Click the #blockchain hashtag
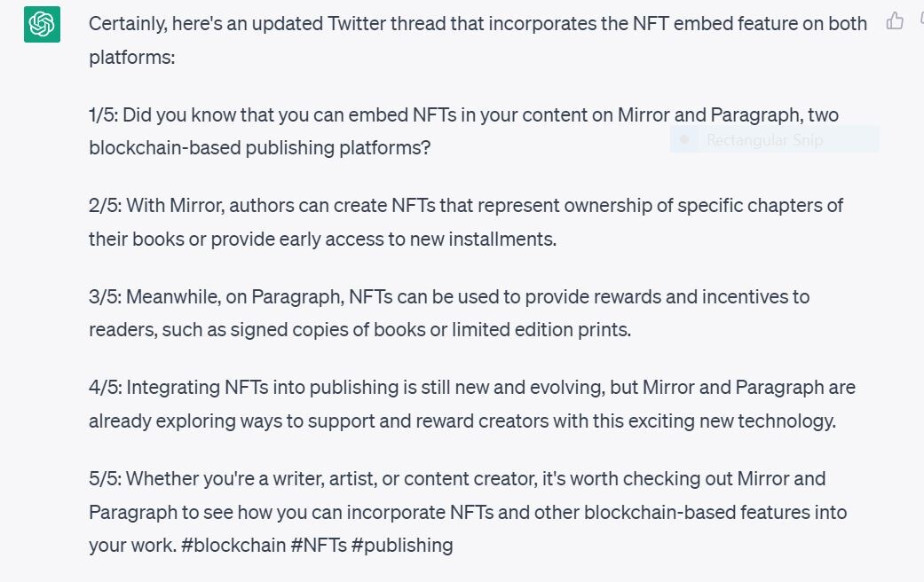 coord(233,545)
